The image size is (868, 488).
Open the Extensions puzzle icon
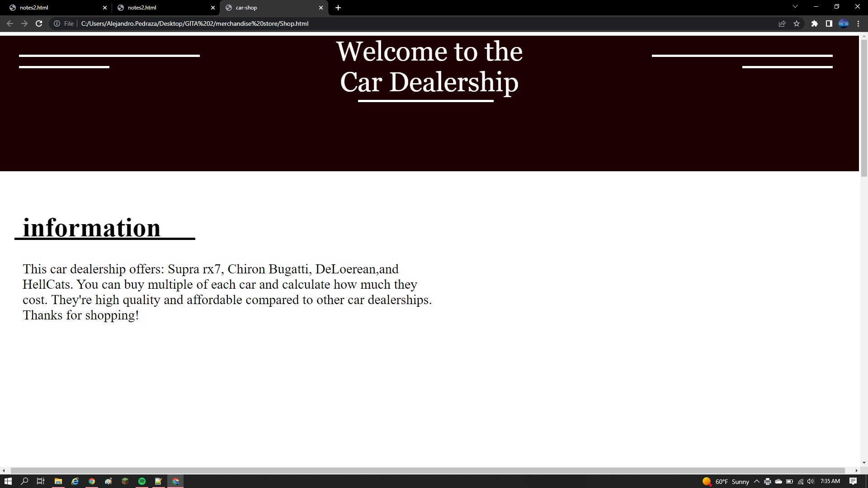[815, 23]
